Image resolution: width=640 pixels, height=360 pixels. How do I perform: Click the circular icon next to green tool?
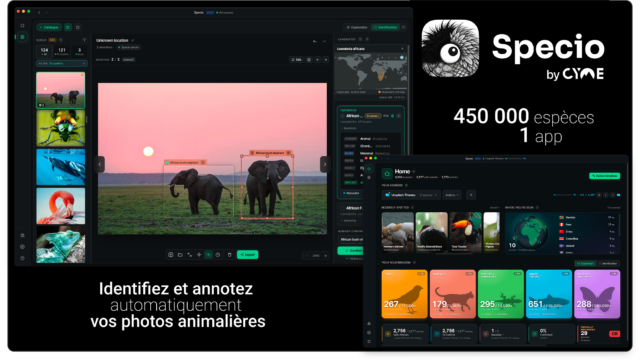218,255
